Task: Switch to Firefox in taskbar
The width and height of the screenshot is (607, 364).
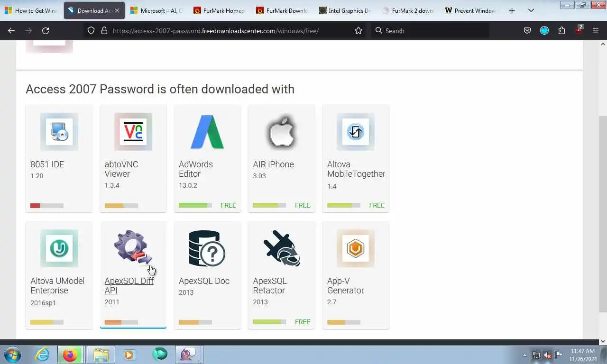Action: click(70, 355)
